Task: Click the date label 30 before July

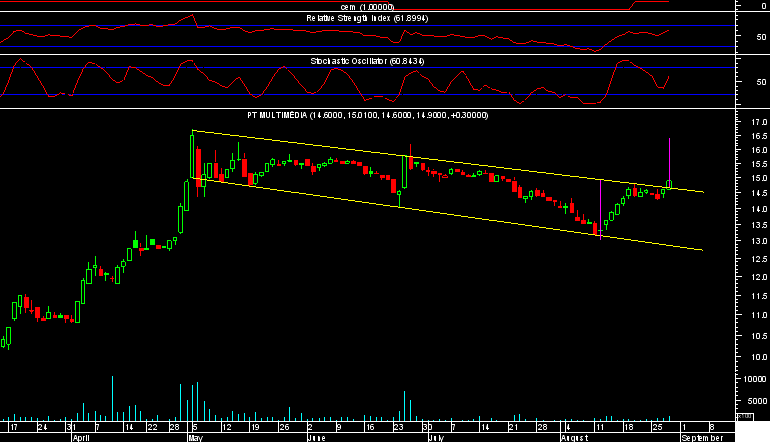Action: tap(427, 427)
